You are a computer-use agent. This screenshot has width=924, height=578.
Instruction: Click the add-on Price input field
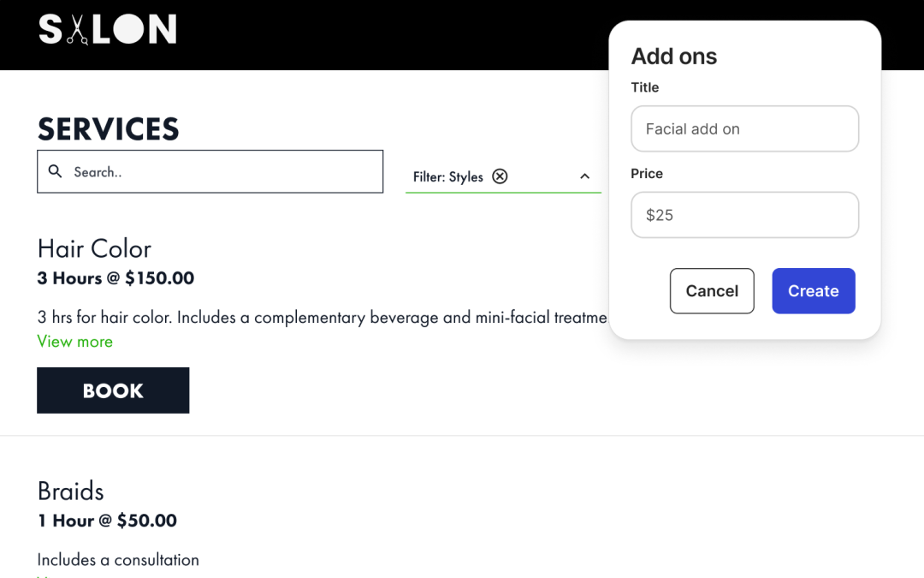(744, 215)
